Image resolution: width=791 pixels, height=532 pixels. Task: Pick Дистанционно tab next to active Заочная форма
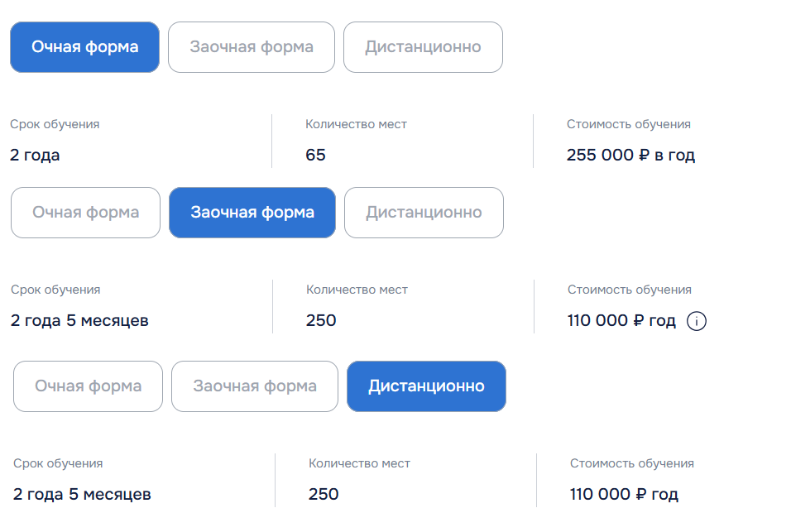tap(424, 213)
